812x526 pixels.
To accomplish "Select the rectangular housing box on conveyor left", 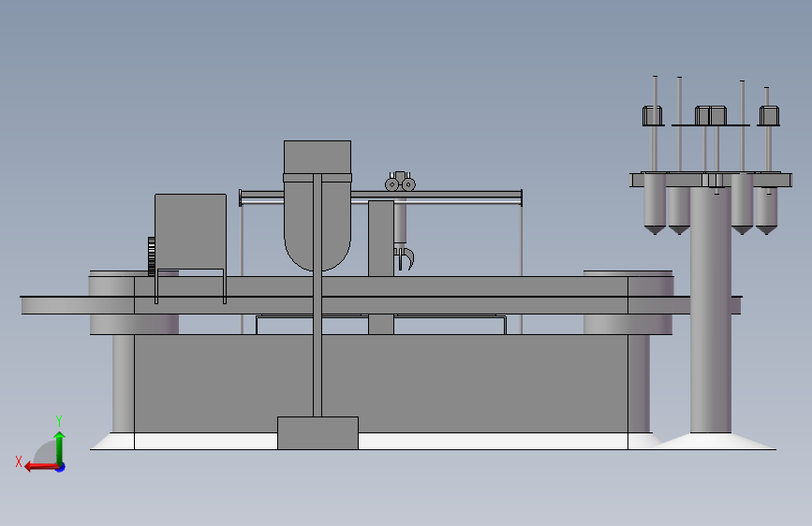I will coord(190,231).
